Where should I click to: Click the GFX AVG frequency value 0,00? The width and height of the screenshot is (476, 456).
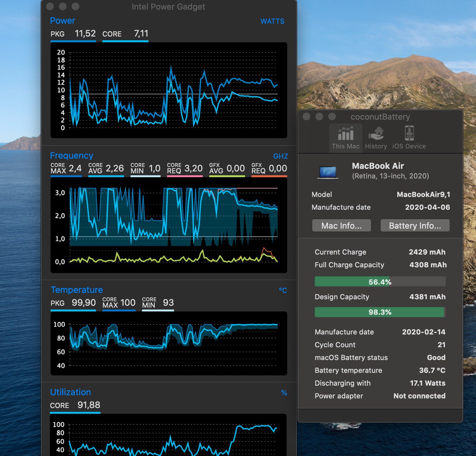tap(236, 168)
